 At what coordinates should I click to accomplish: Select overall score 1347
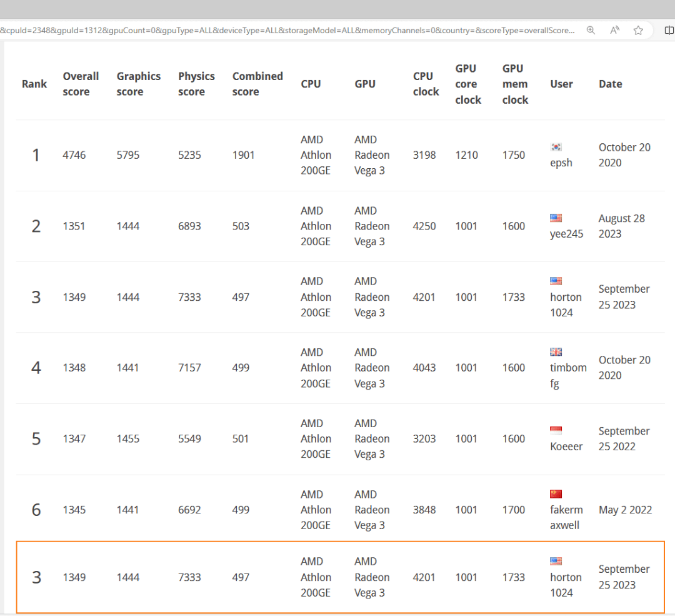tap(74, 439)
